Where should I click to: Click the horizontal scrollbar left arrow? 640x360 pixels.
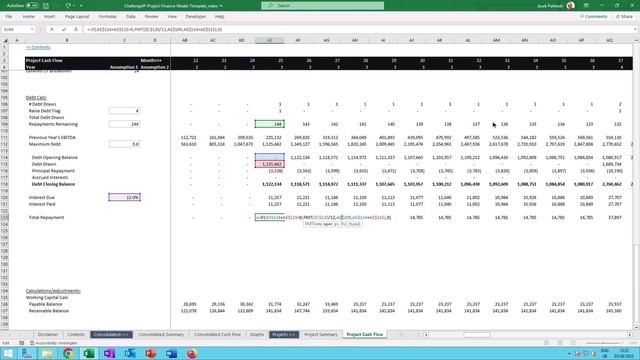click(426, 335)
